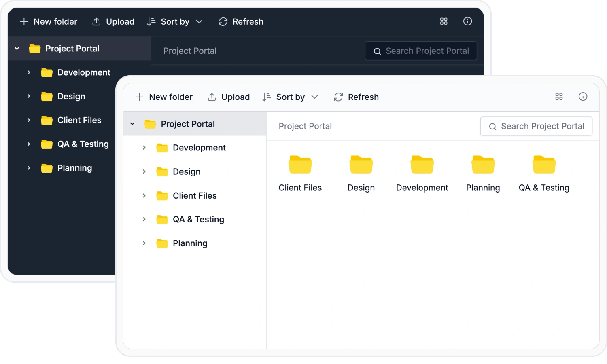Click Planning folder icon in dark window tree
Viewport: 607px width, 364px height.
[x=47, y=168]
